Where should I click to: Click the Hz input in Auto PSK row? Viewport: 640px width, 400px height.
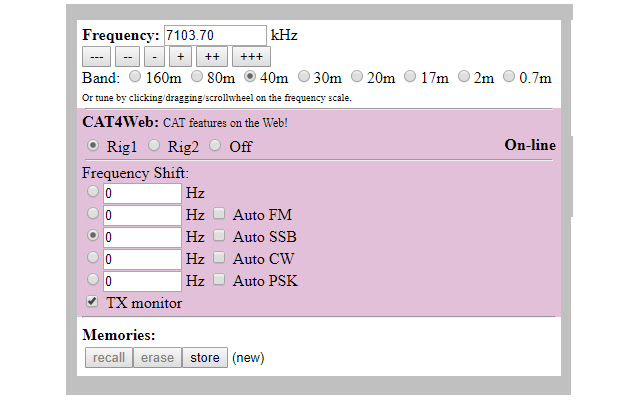point(142,282)
